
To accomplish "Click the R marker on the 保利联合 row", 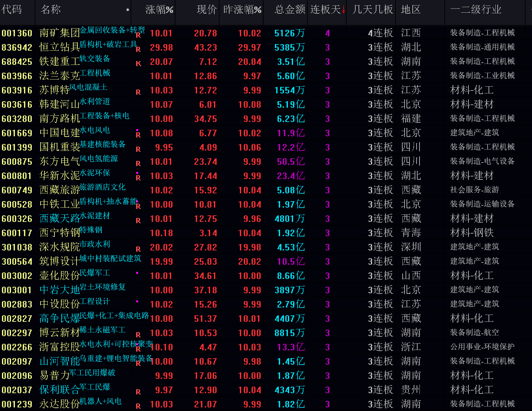I will (138, 392).
